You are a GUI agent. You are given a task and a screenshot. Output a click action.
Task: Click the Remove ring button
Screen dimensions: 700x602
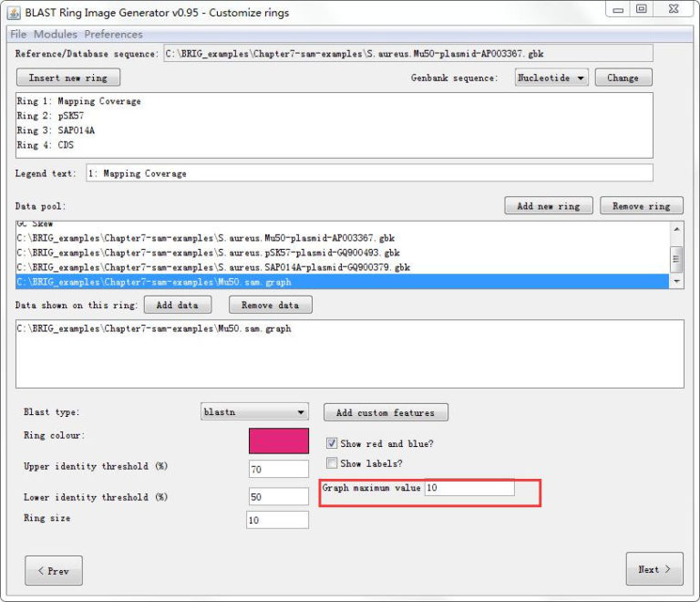click(x=642, y=206)
